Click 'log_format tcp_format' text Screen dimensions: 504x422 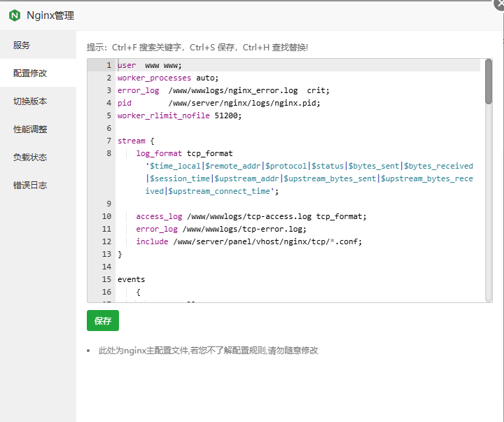(184, 153)
